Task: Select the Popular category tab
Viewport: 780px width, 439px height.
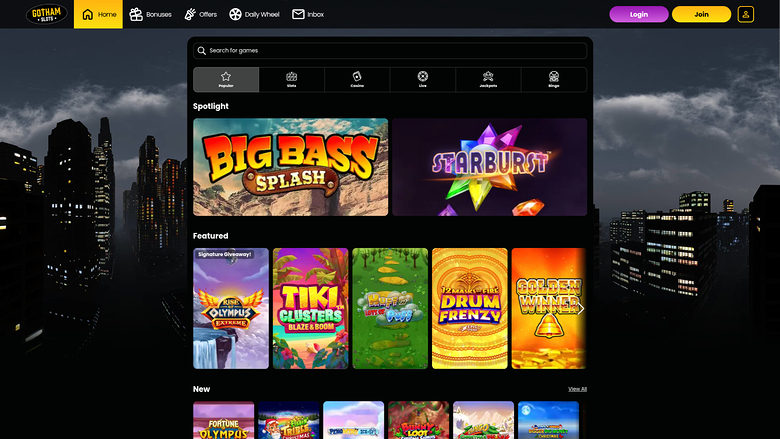Action: pos(226,80)
